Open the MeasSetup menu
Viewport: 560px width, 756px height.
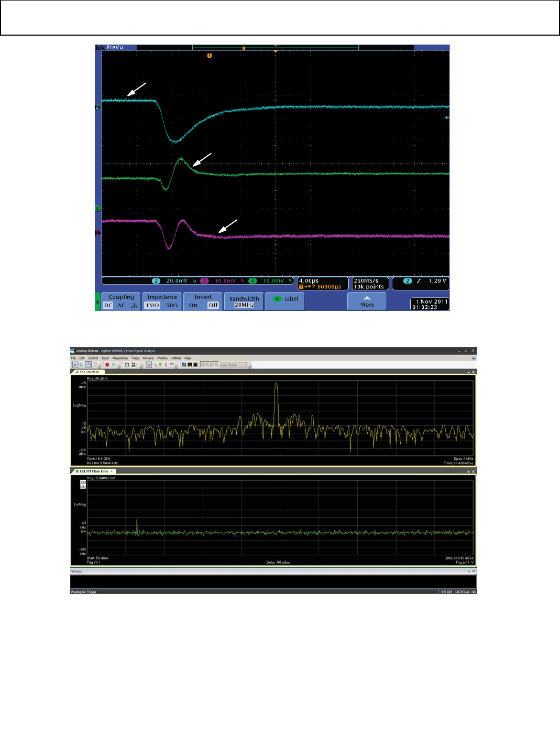pyautogui.click(x=120, y=358)
